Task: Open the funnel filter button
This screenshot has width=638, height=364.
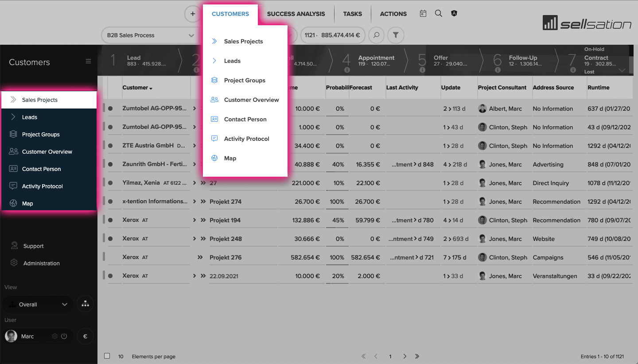Action: click(x=396, y=35)
